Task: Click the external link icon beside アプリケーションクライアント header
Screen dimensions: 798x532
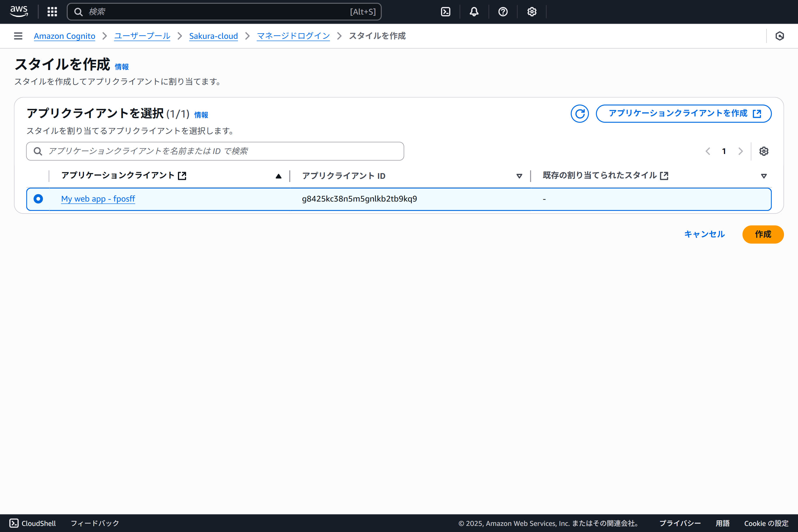Action: pyautogui.click(x=182, y=175)
